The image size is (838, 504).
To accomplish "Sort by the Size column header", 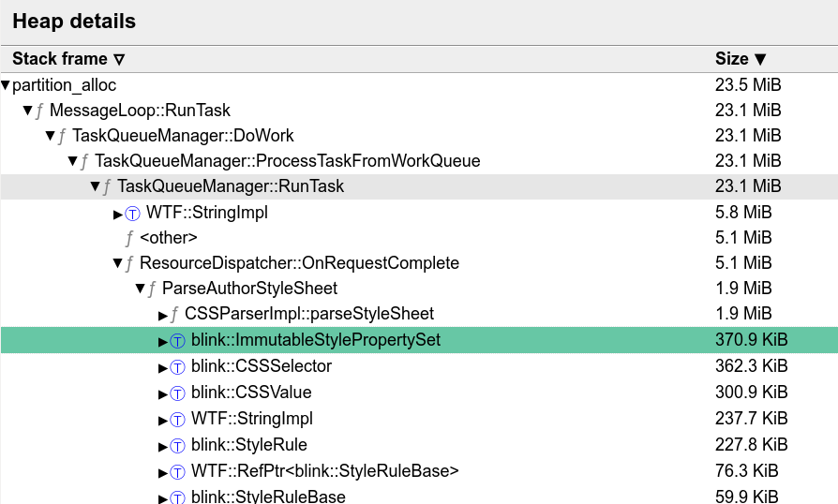I will (x=741, y=59).
